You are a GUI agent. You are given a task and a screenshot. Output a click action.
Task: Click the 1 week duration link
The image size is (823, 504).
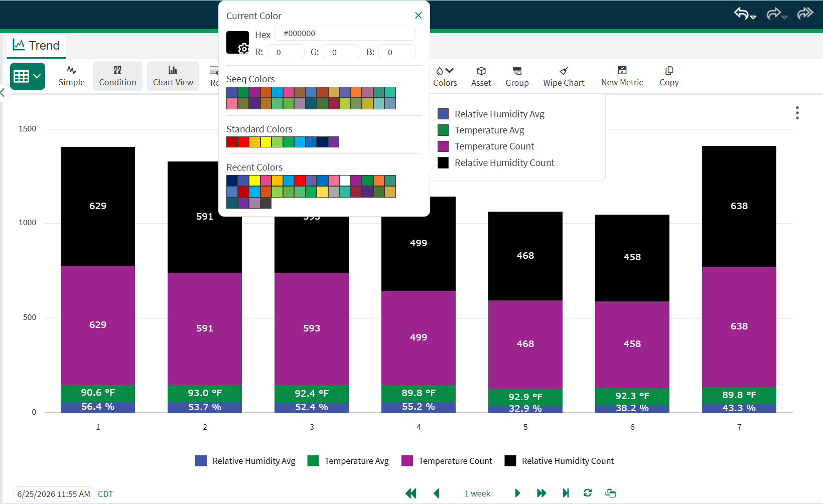(x=477, y=493)
